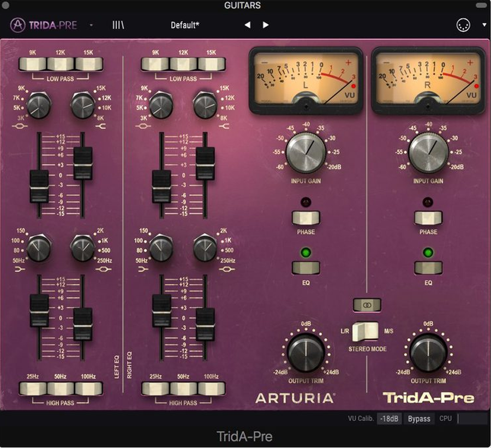Expand the top-right dropdown triangle

[484, 25]
